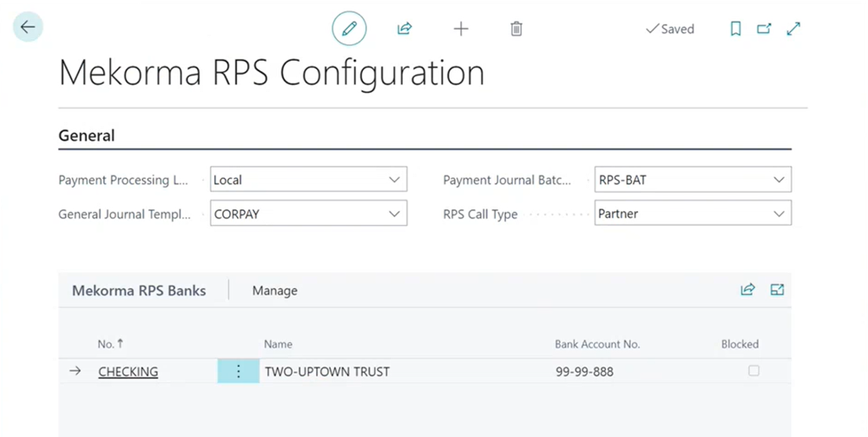Image resolution: width=868 pixels, height=437 pixels.
Task: Sort by the No. column header
Action: (x=110, y=344)
